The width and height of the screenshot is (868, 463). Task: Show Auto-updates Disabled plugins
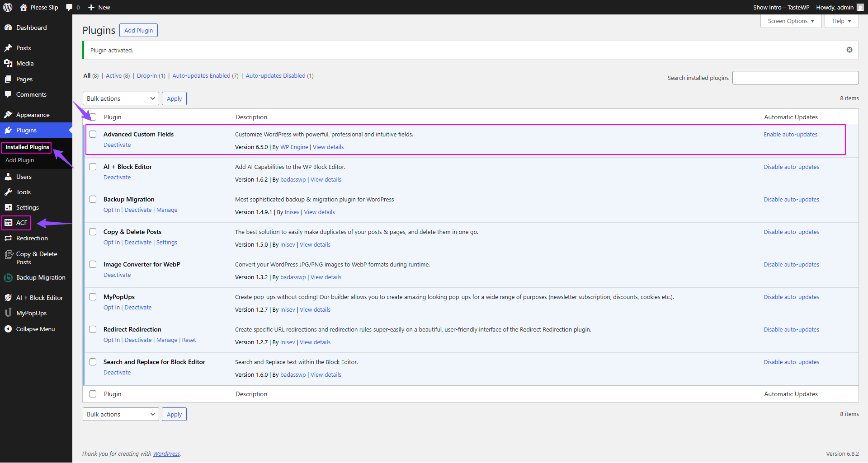point(279,76)
